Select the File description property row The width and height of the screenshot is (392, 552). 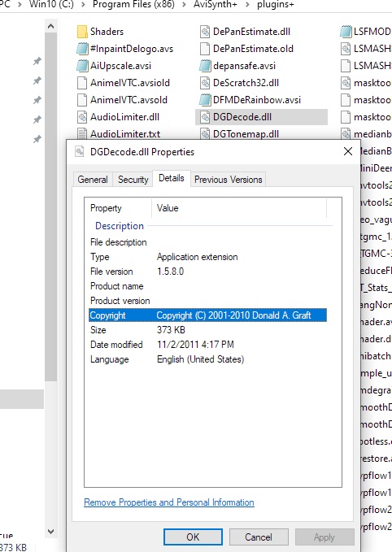coord(207,242)
